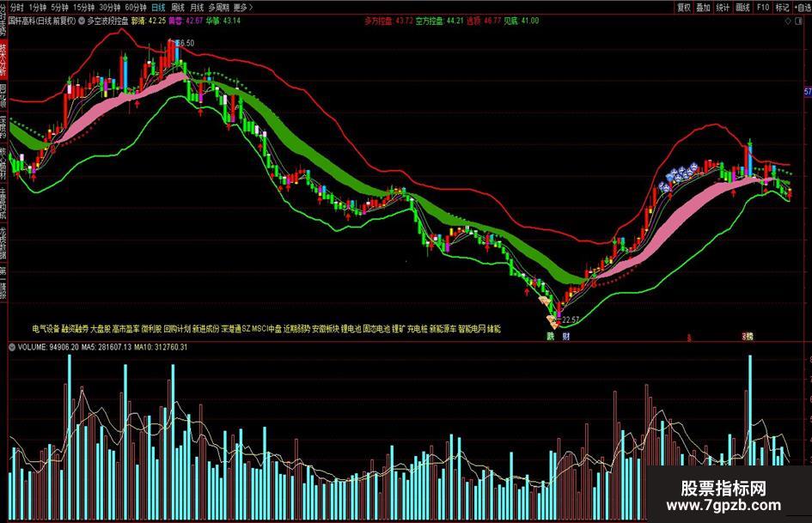Expand the 更多 period options
This screenshot has width=812, height=523.
tap(243, 7)
